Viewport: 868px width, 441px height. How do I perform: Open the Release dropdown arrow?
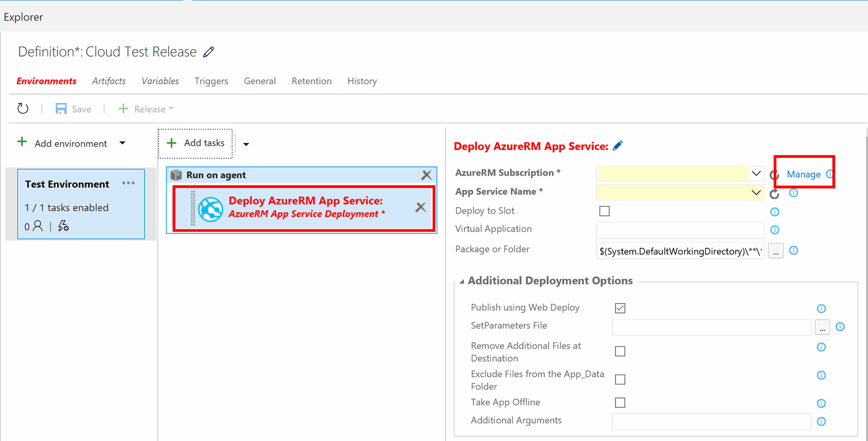171,109
